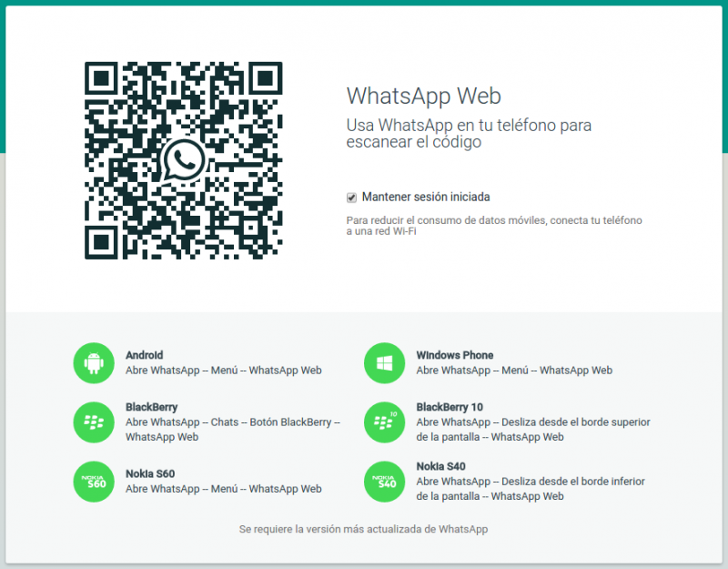Click the 'Windows Phone' heading
The image size is (728, 569).
[x=454, y=355]
